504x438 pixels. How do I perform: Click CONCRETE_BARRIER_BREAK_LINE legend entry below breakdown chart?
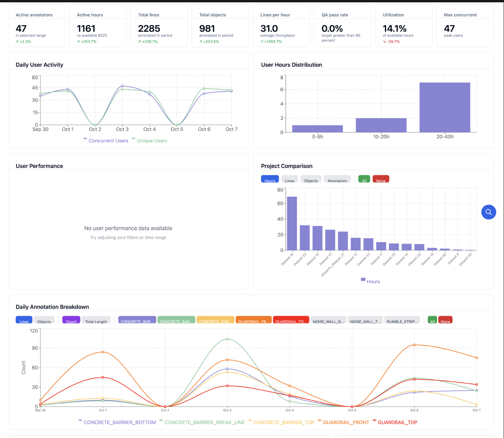202,422
